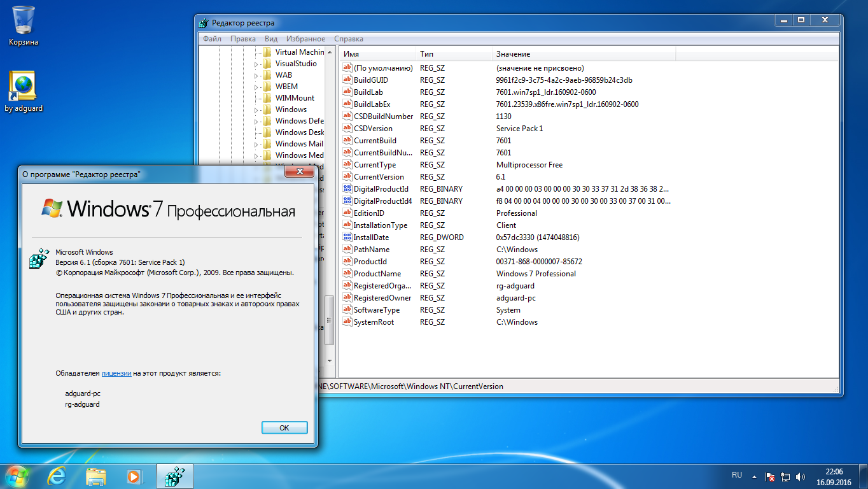The image size is (868, 489).
Task: Expand the WAB registry key
Action: pyautogui.click(x=256, y=75)
